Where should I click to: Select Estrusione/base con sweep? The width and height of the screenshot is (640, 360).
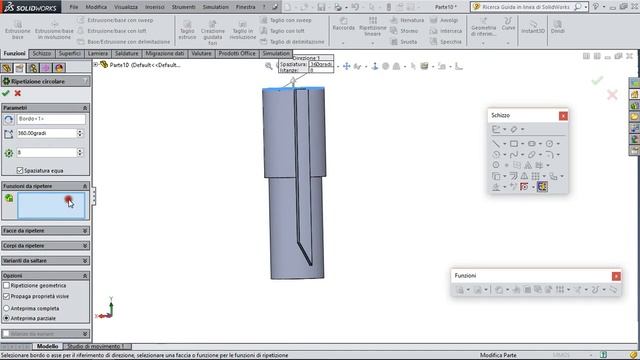coord(116,20)
